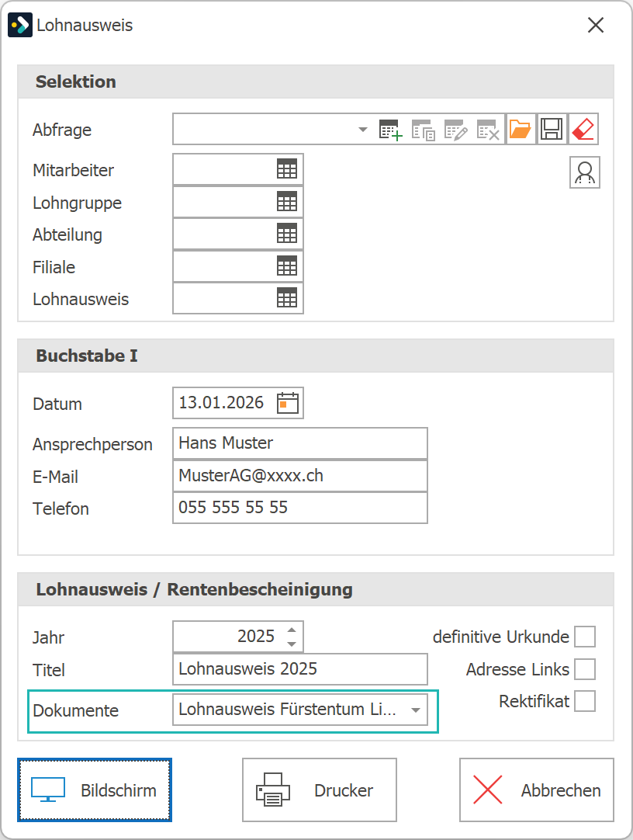This screenshot has width=633, height=840.
Task: Clear selection with the red eraser icon
Action: (583, 129)
